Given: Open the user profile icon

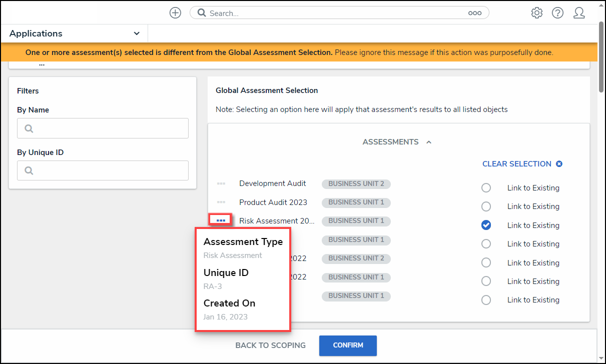Looking at the screenshot, I should (x=579, y=13).
